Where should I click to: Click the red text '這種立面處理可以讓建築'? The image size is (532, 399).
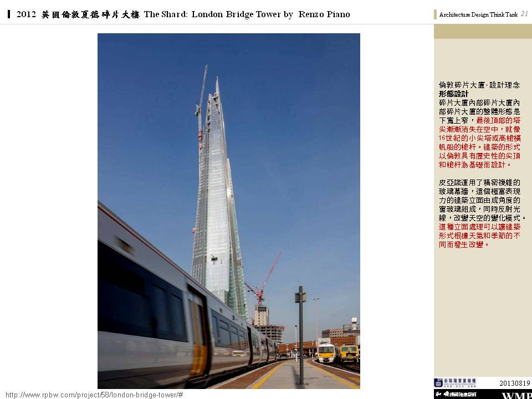coord(479,227)
